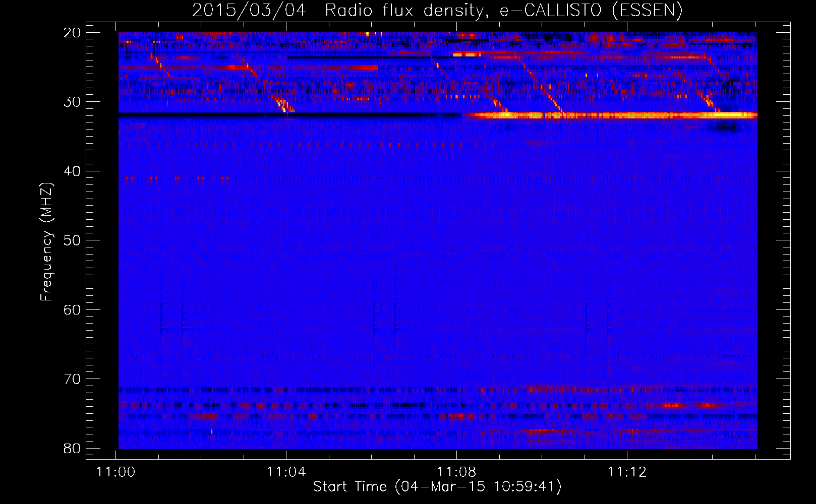Click the 80 MHz frequency tick label
Screen dimensions: 816x504
tap(73, 448)
